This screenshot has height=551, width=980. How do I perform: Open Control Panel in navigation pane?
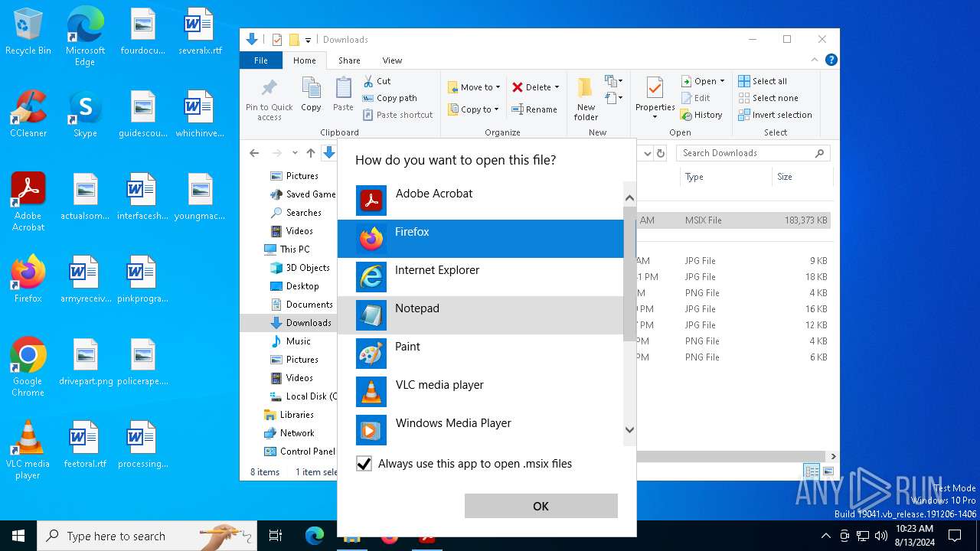click(300, 452)
